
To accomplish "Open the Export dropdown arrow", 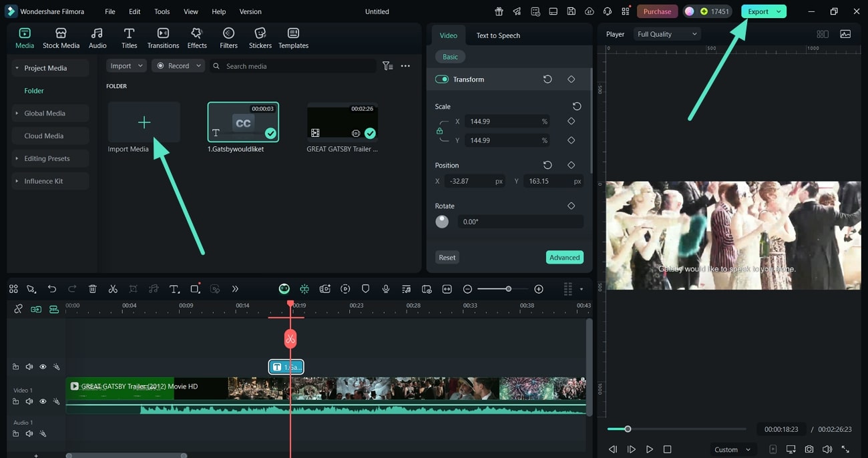I will coord(779,11).
